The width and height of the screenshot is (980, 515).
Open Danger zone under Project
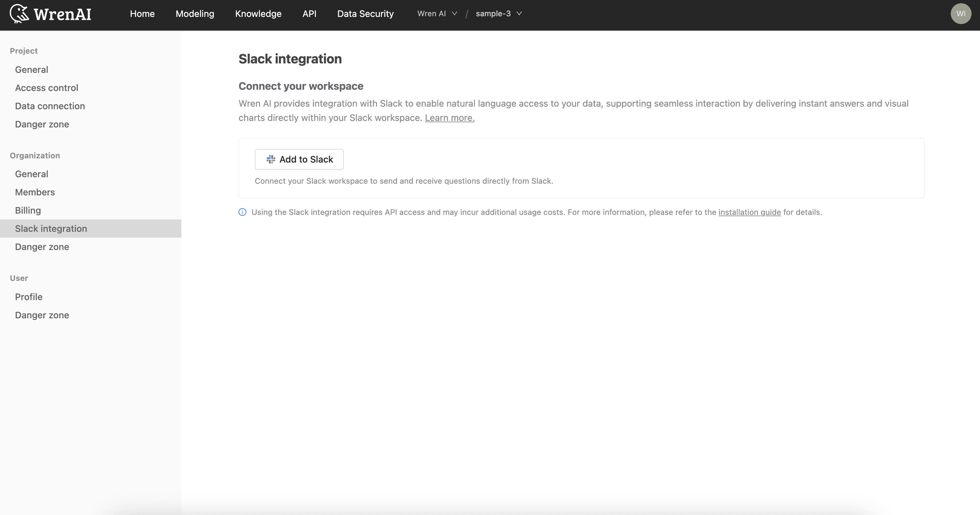pyautogui.click(x=42, y=124)
